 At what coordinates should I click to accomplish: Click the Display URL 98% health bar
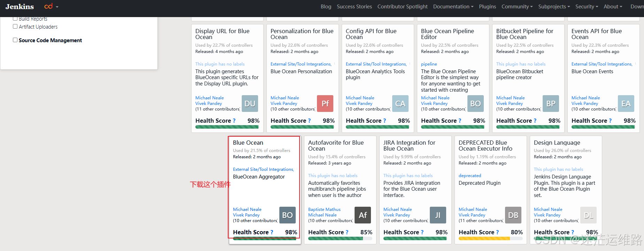click(227, 127)
